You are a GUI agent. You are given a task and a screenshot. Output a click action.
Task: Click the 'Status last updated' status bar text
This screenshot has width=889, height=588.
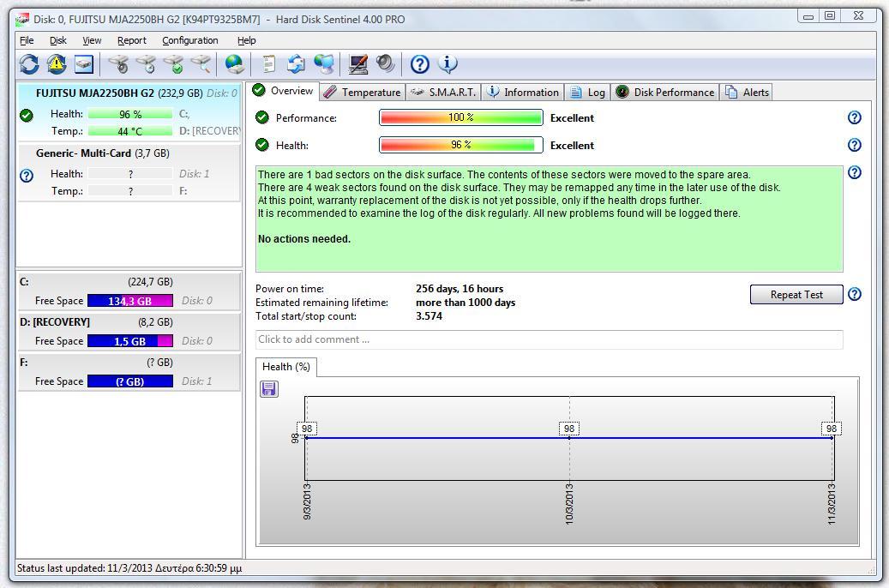click(129, 568)
